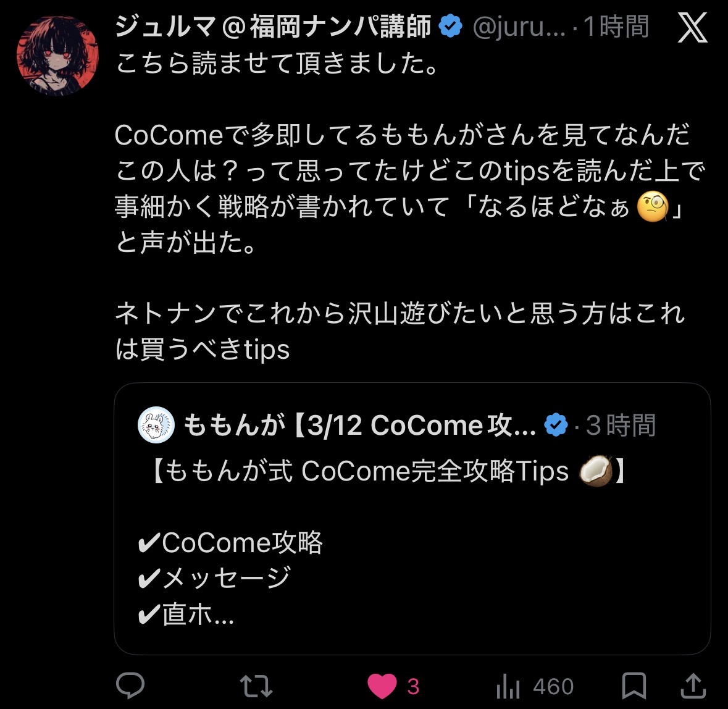The width and height of the screenshot is (728, 709).
Task: Tap the share upload arrow icon
Action: tap(693, 686)
